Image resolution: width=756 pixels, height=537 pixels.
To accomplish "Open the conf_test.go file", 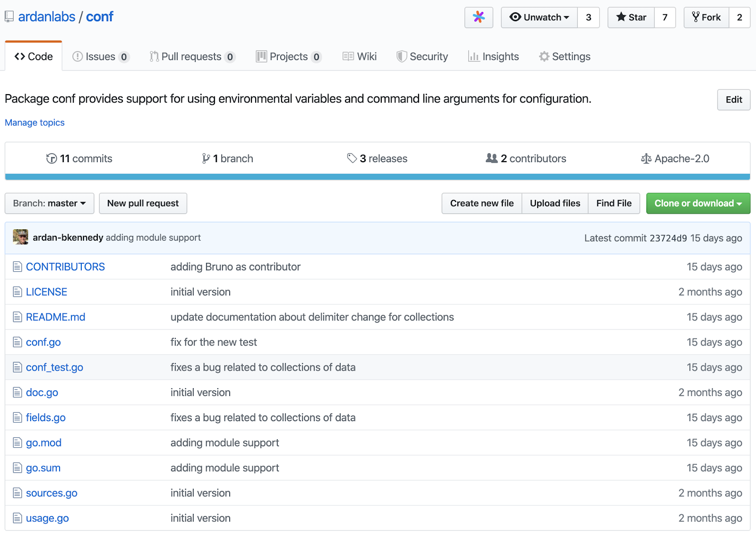I will 55,367.
